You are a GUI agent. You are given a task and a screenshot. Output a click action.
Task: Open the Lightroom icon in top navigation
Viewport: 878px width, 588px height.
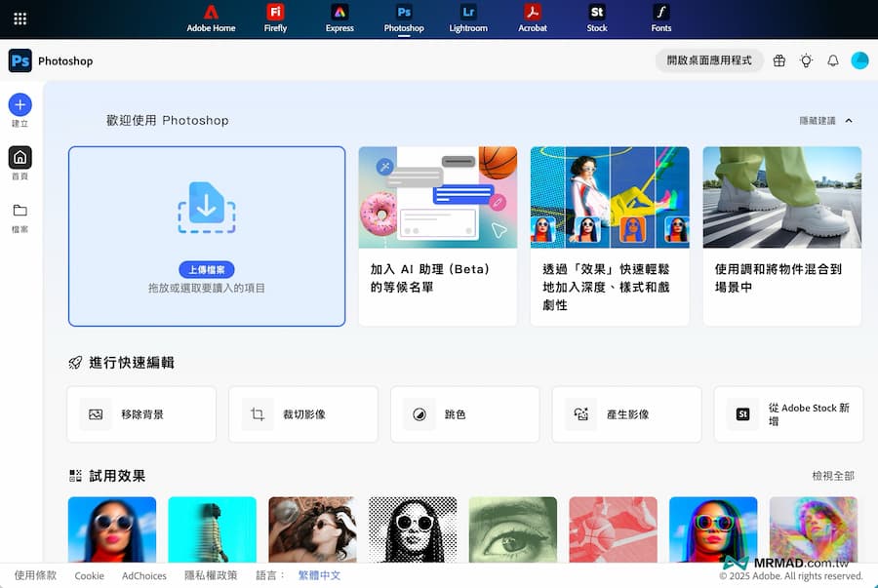click(x=467, y=14)
